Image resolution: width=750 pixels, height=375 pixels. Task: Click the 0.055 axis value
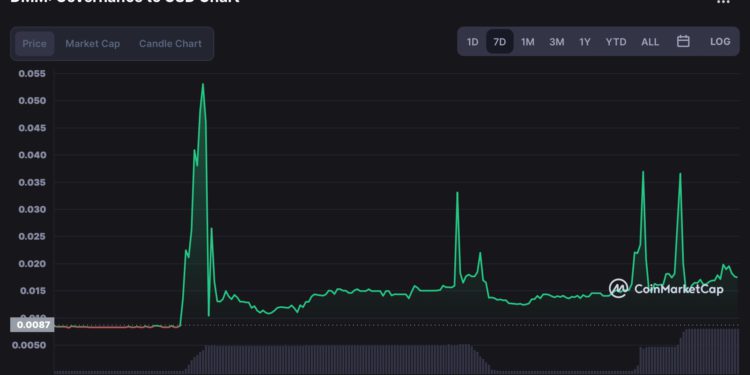[x=33, y=74]
